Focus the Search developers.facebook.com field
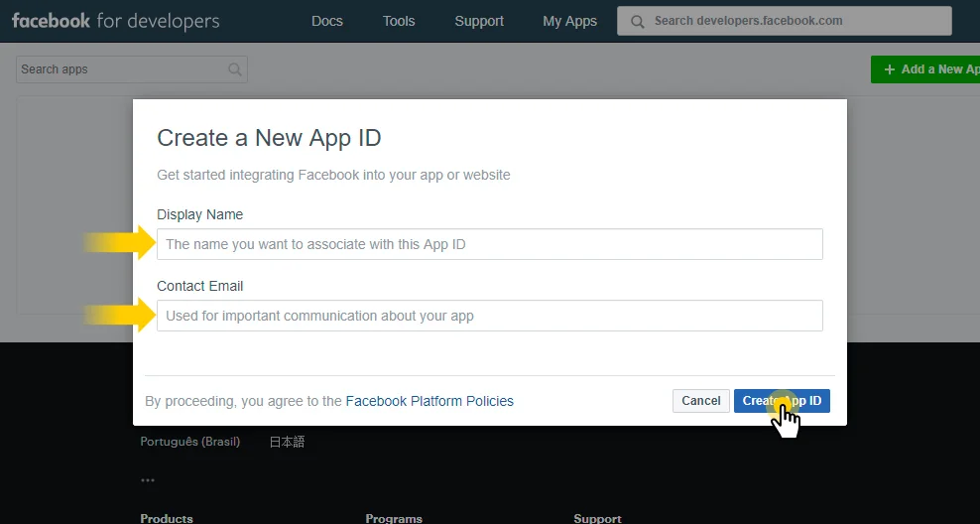The width and height of the screenshot is (980, 524). [x=785, y=21]
